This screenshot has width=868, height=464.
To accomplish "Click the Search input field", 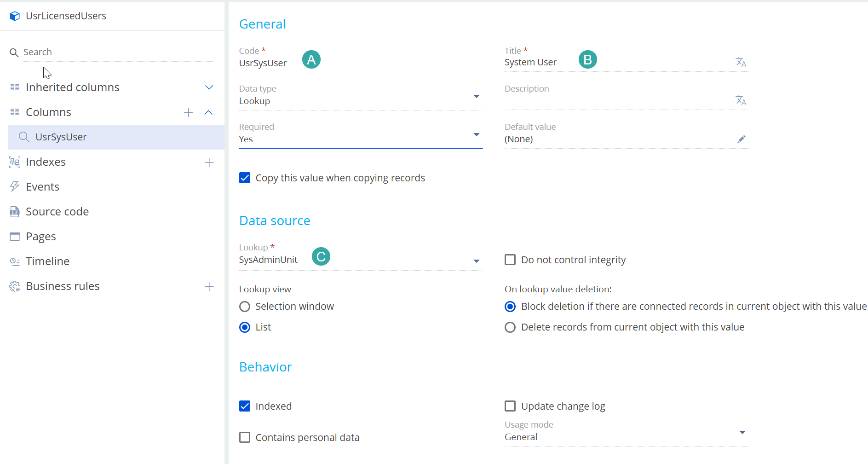I will pyautogui.click(x=118, y=52).
